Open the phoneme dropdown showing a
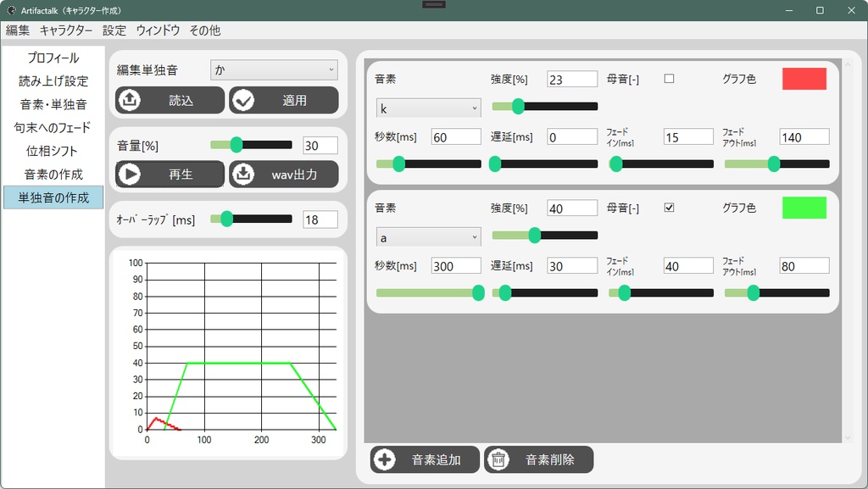Viewport: 868px width, 489px height. click(427, 236)
